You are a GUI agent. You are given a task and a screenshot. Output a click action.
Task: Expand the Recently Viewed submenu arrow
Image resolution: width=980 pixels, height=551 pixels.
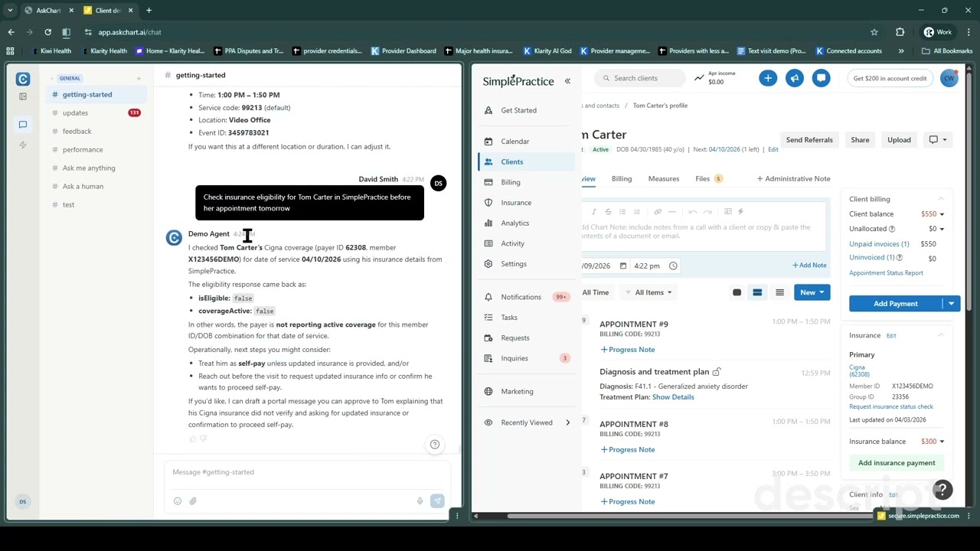(567, 422)
